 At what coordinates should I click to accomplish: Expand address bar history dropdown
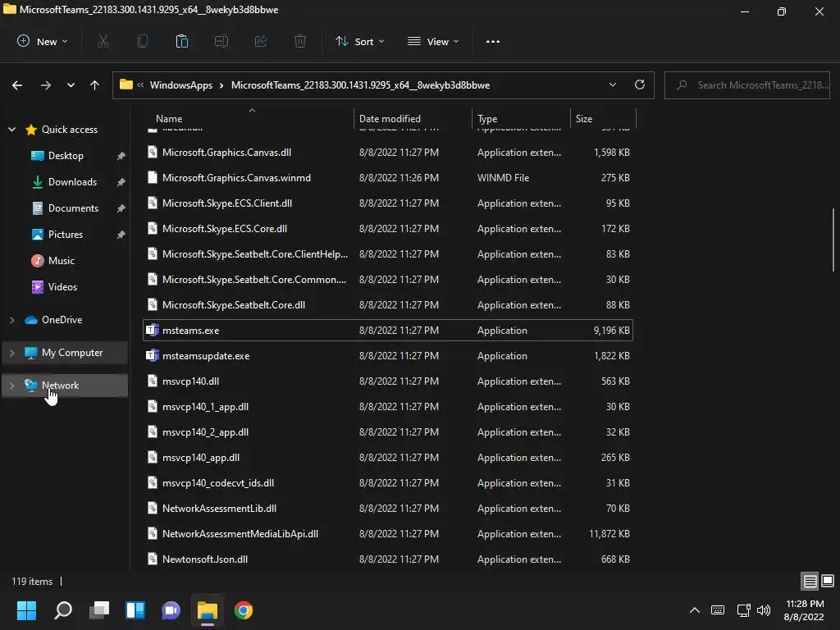pos(612,84)
